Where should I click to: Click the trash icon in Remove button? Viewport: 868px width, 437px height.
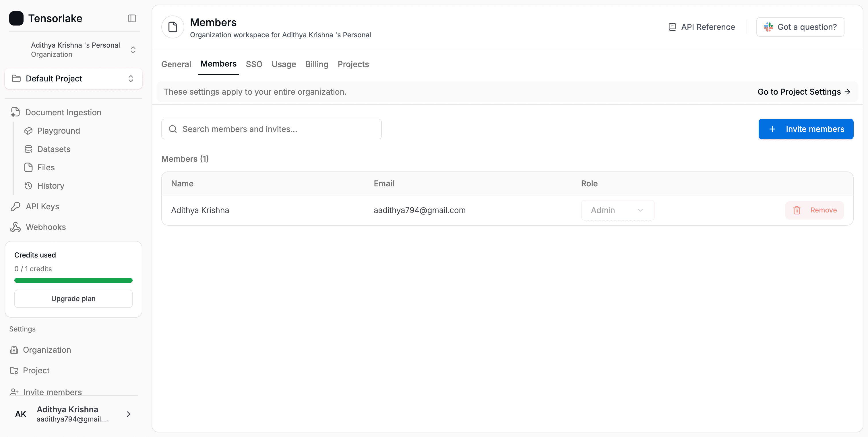[x=797, y=210]
